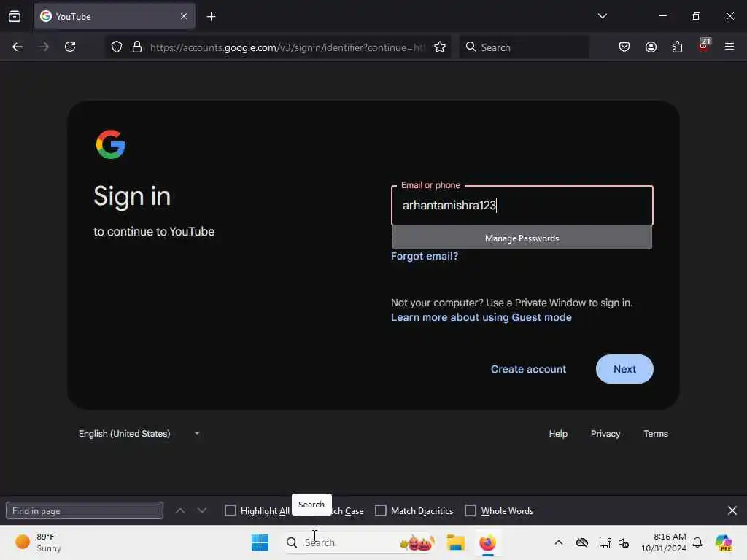
Task: View site security lock information
Action: (x=137, y=47)
